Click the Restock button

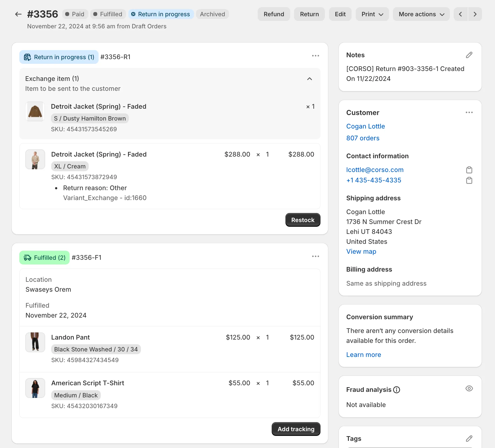pos(303,220)
